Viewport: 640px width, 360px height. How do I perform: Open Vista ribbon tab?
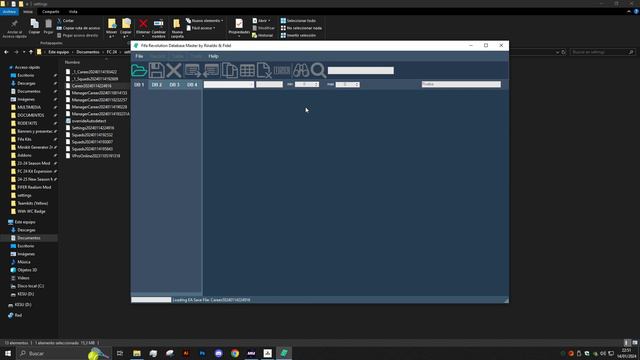(x=73, y=12)
